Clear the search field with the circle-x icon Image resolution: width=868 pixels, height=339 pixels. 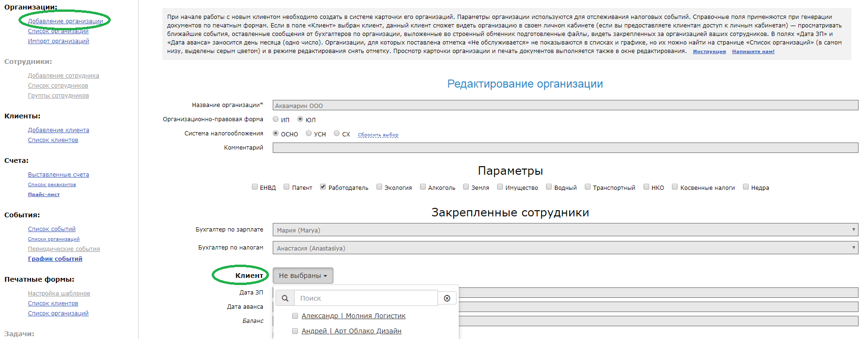447,298
